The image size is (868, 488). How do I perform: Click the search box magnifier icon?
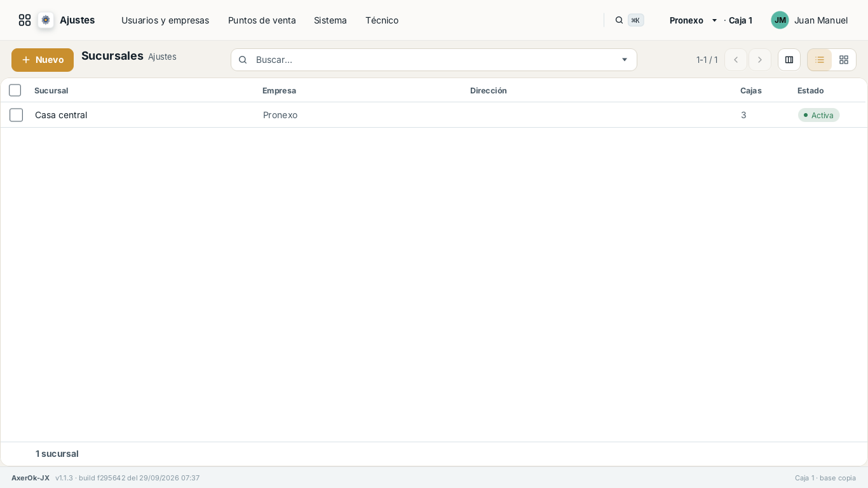(243, 60)
